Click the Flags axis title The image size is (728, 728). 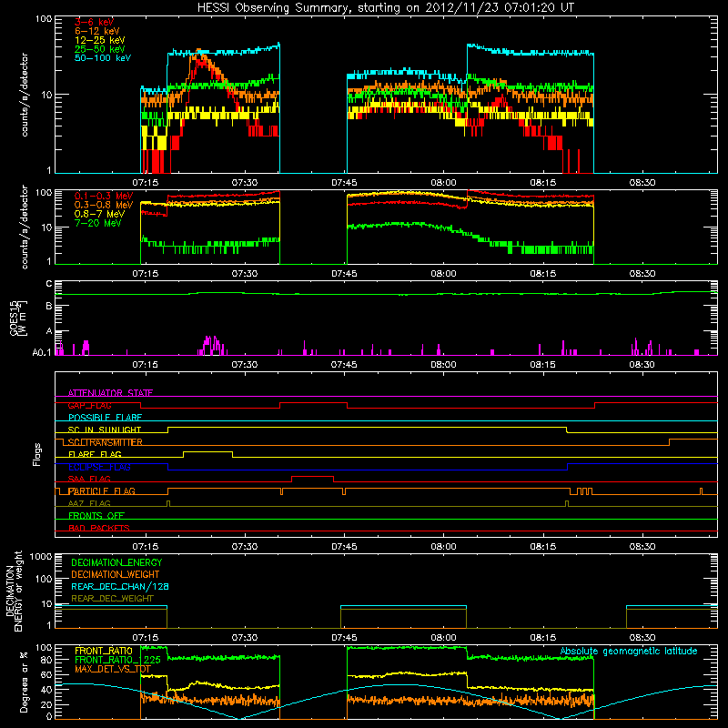36,454
